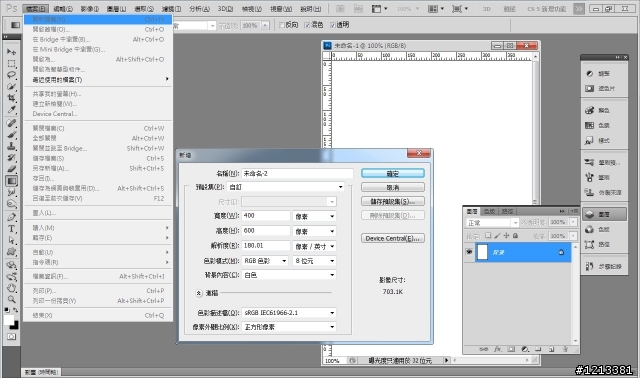Select the Healing Brush tool
Screen dimensions: 640x378
tap(11, 123)
